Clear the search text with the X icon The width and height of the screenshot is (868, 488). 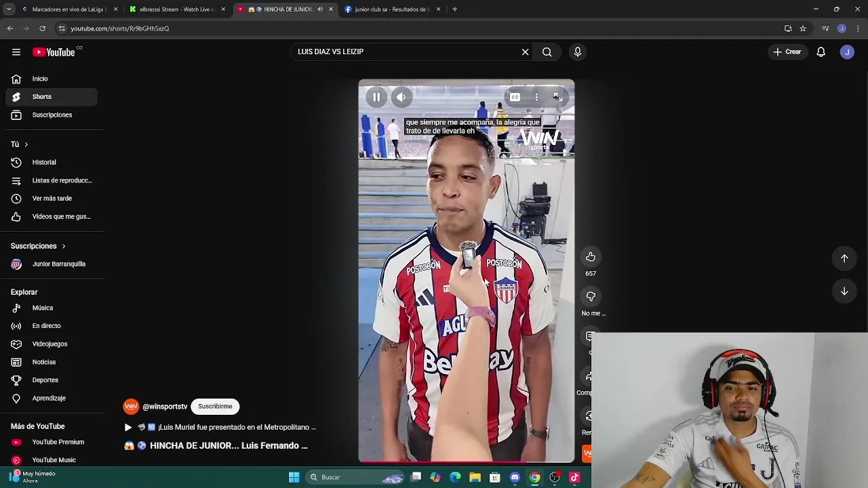click(525, 52)
